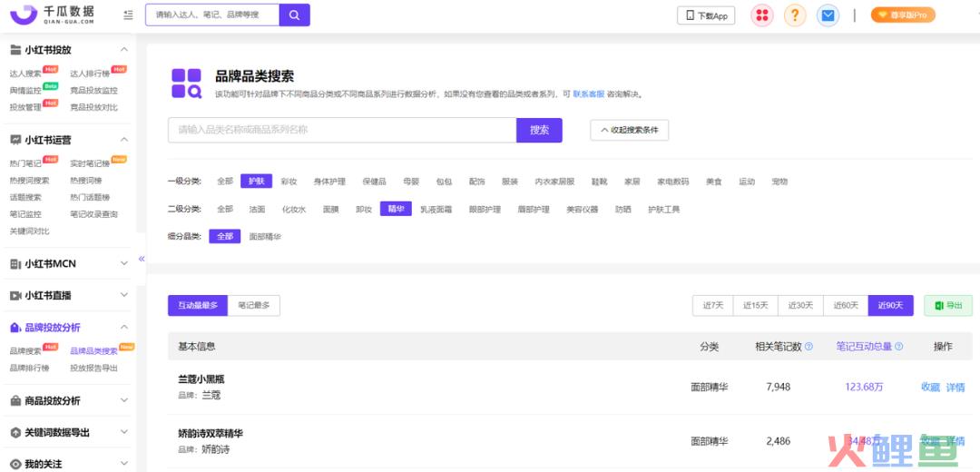Select 近7天 time range

click(x=712, y=305)
